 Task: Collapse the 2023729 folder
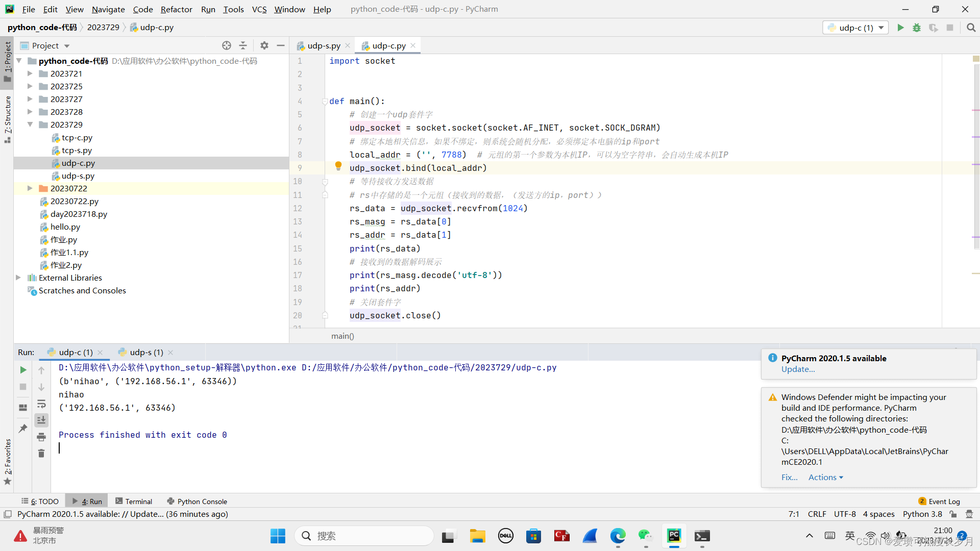30,124
